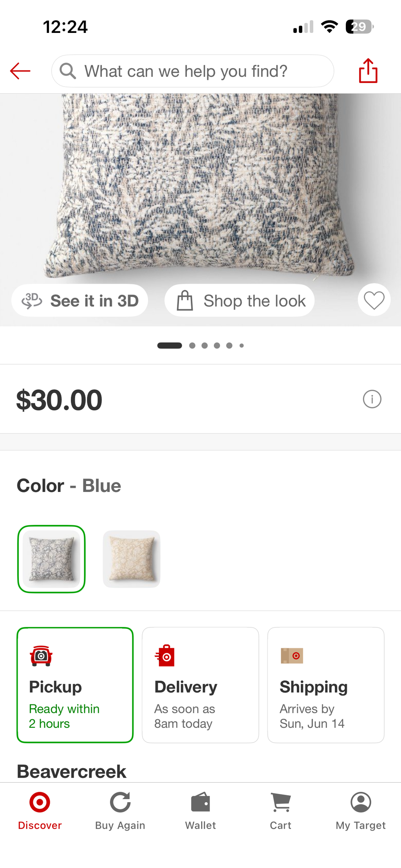The height and width of the screenshot is (868, 401).
Task: Focus the 'What can we help you find?' field
Action: pos(193,71)
